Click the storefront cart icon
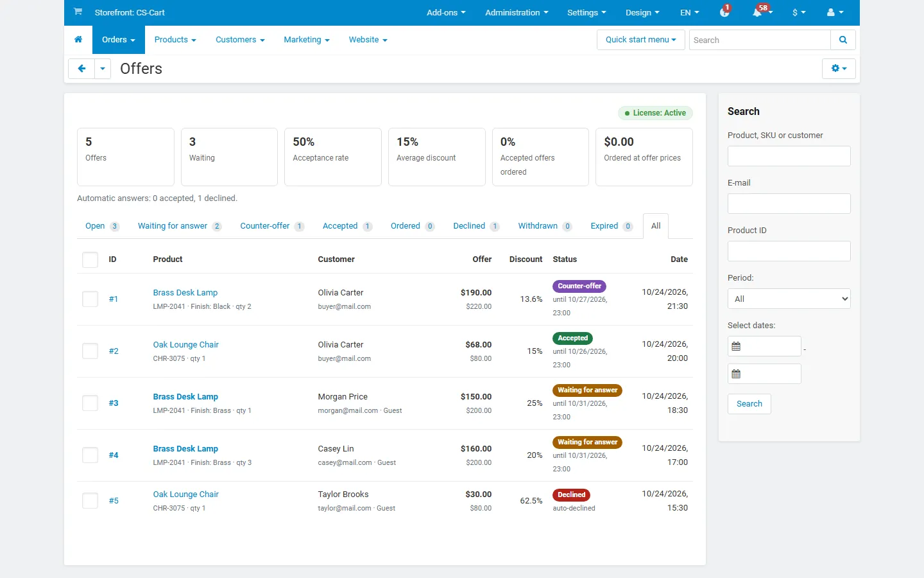The height and width of the screenshot is (578, 924). point(78,12)
